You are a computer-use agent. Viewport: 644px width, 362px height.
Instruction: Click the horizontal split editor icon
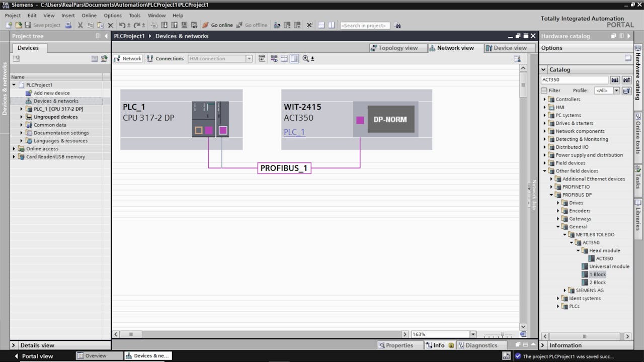click(321, 25)
